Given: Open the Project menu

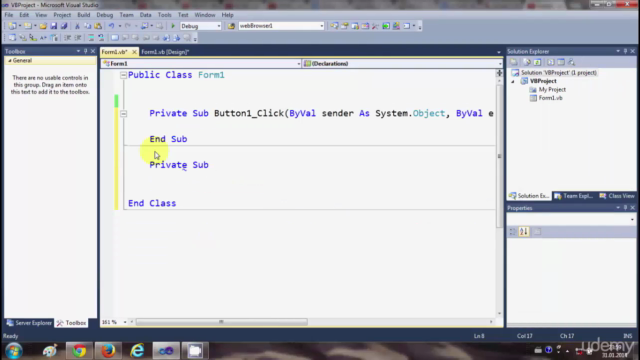Looking at the screenshot, I should click(62, 15).
